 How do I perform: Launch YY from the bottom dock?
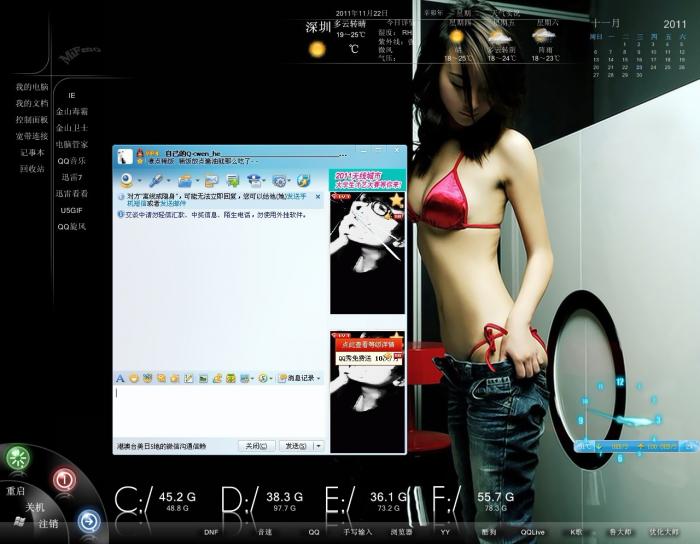tap(445, 532)
